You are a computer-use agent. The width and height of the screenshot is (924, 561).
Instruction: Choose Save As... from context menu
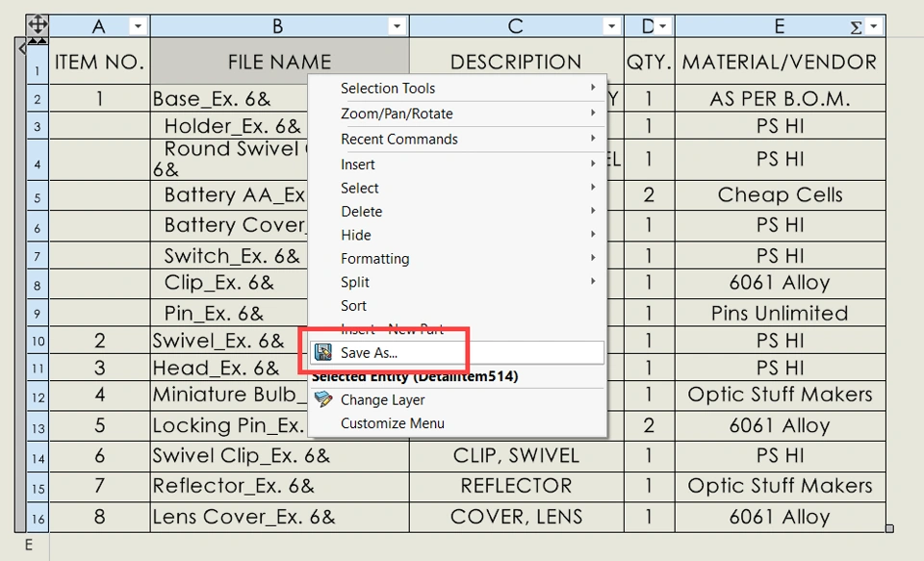click(x=457, y=352)
